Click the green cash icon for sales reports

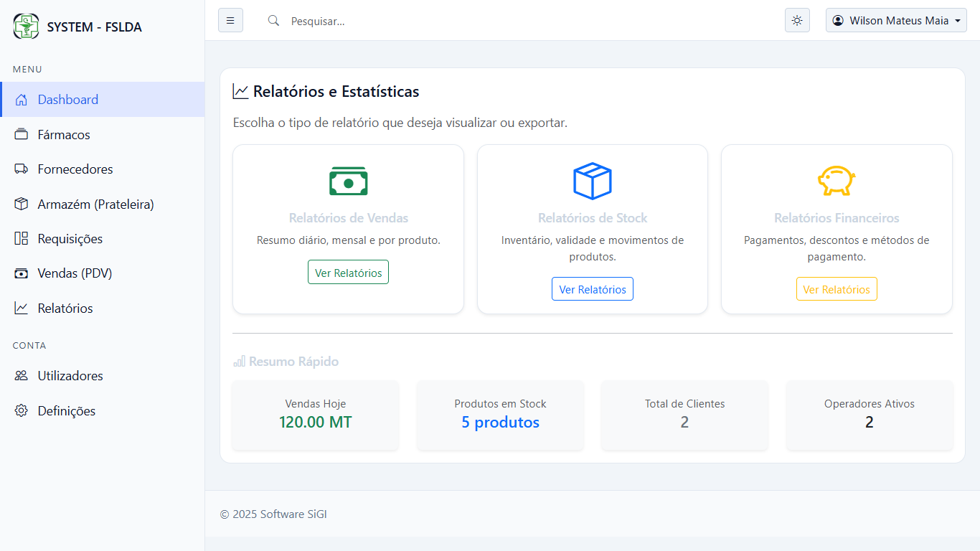click(348, 182)
